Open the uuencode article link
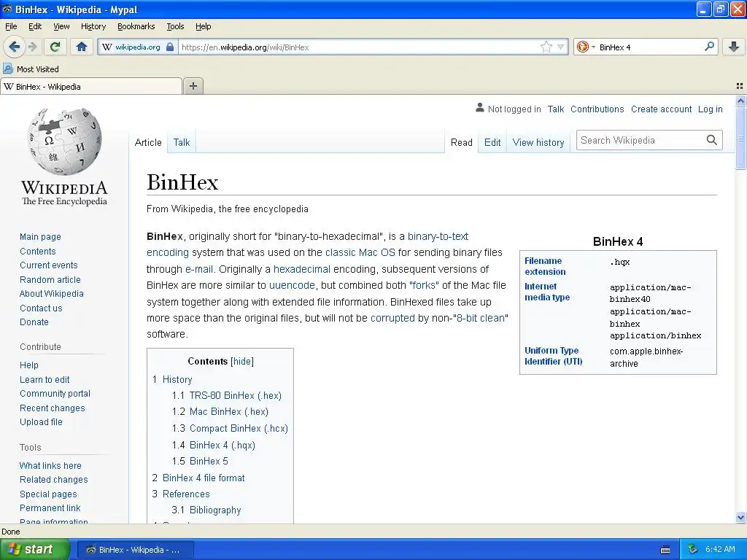 (292, 285)
